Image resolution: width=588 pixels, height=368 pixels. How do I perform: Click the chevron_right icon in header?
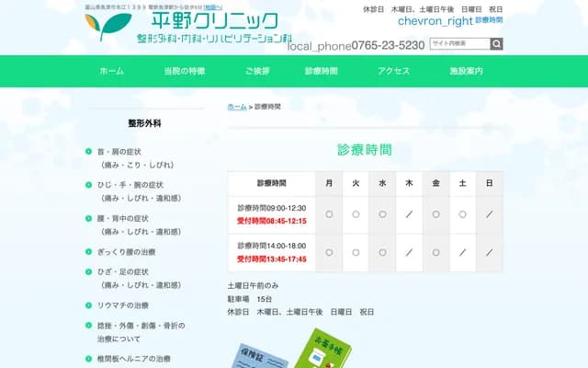pyautogui.click(x=435, y=21)
